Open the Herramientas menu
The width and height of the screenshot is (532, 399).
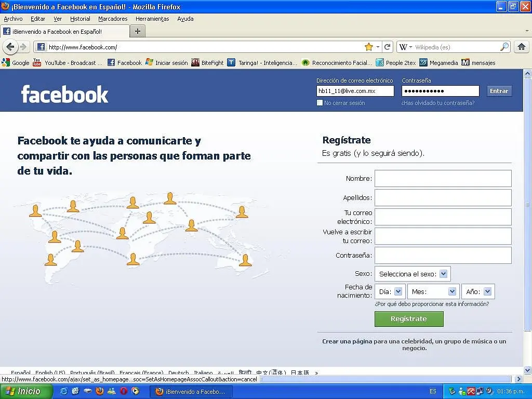152,19
